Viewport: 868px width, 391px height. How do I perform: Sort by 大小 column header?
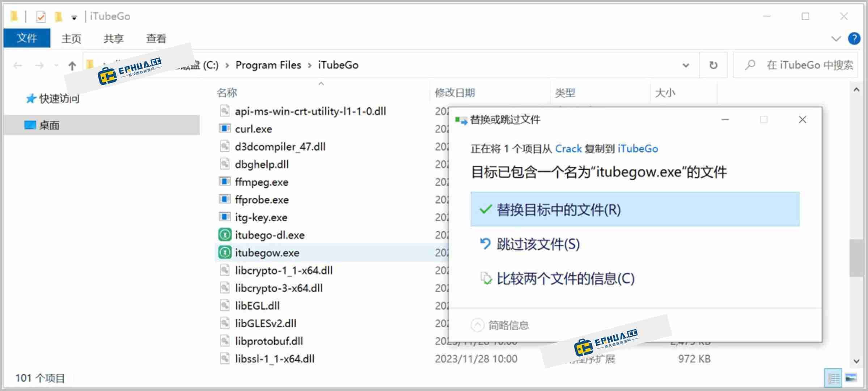tap(665, 93)
